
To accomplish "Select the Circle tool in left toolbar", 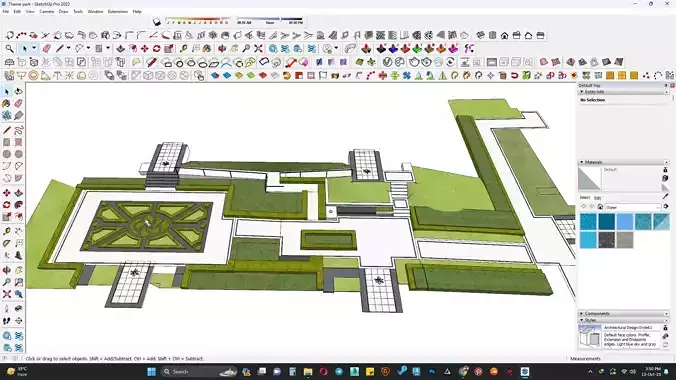I will pyautogui.click(x=6, y=154).
